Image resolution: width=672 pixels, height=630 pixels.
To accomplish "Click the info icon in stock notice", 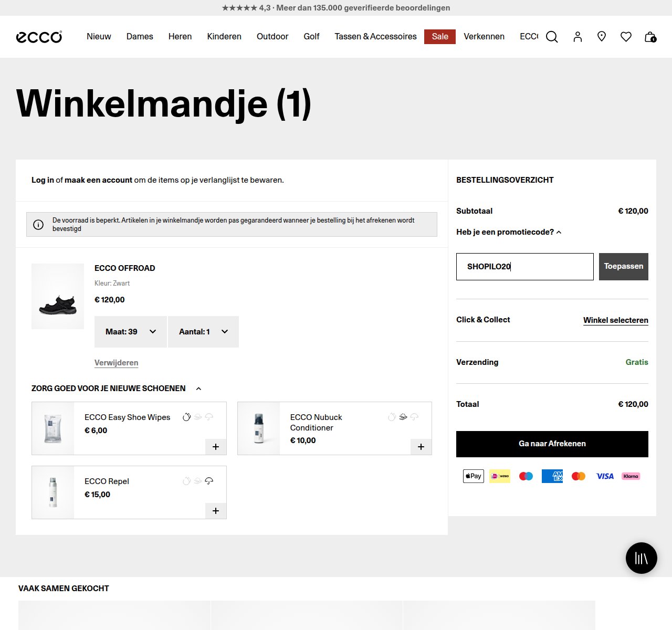I will [x=38, y=225].
